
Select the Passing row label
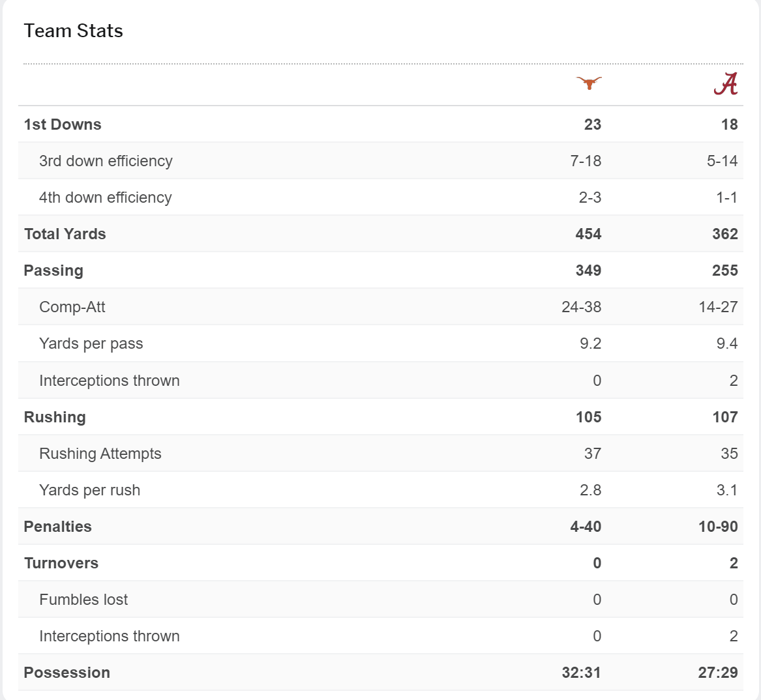[x=53, y=270]
